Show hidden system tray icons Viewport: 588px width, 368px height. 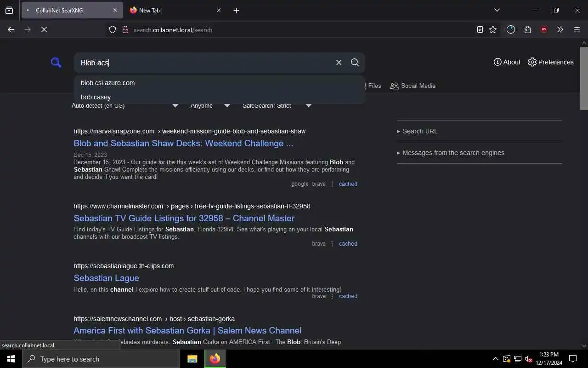495,359
